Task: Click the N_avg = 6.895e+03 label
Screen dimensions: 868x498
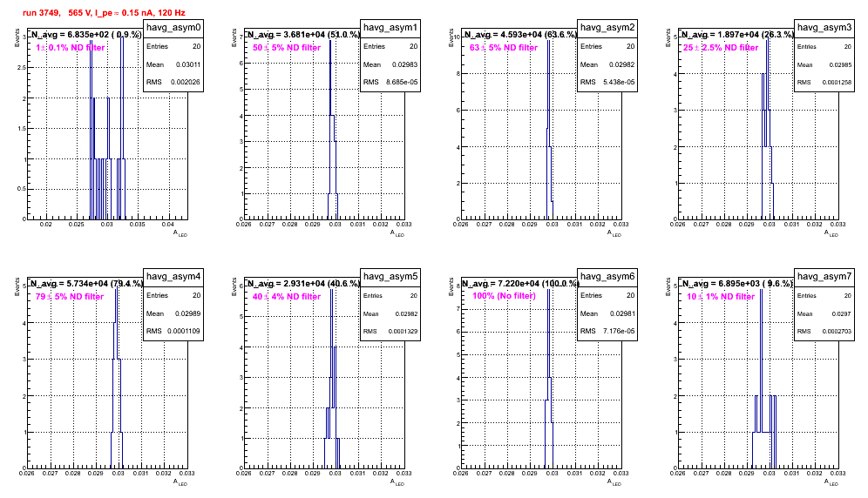Action: (x=737, y=283)
